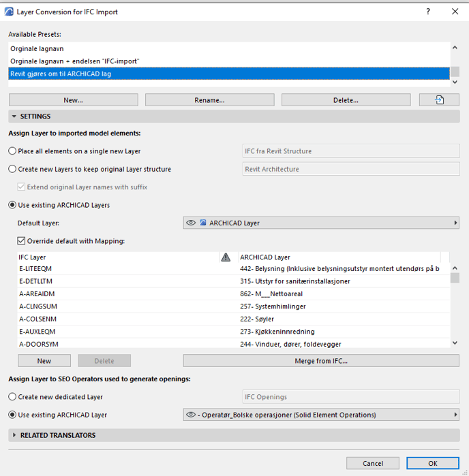Click the ARCHICAD logo icon beside Default Layer name
The image size is (469, 476).
[x=202, y=223]
